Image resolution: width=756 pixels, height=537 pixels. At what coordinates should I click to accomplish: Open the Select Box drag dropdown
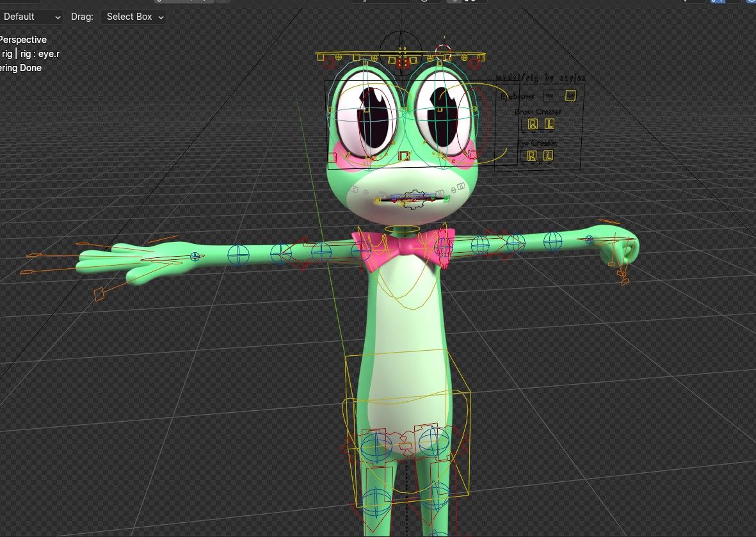133,17
